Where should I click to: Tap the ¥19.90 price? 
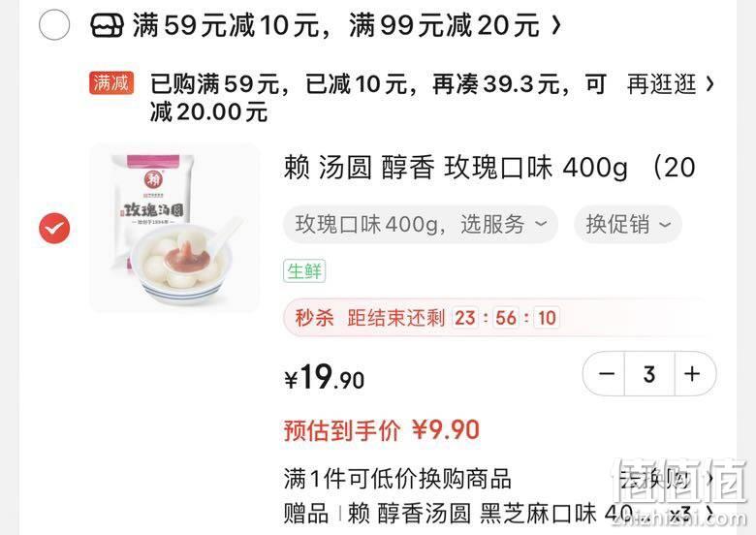(x=324, y=377)
